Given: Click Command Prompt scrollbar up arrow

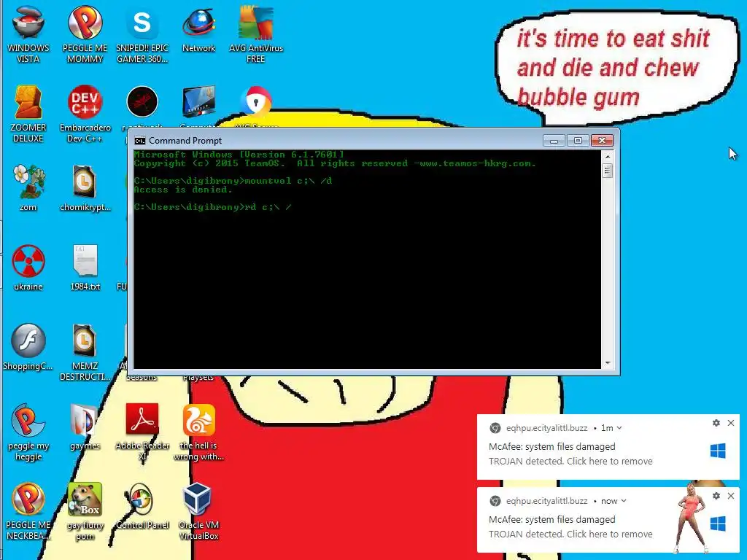Looking at the screenshot, I should click(608, 156).
